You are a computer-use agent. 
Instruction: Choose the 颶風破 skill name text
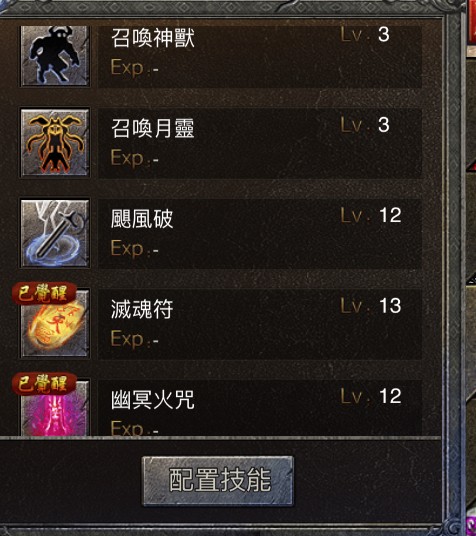click(142, 219)
